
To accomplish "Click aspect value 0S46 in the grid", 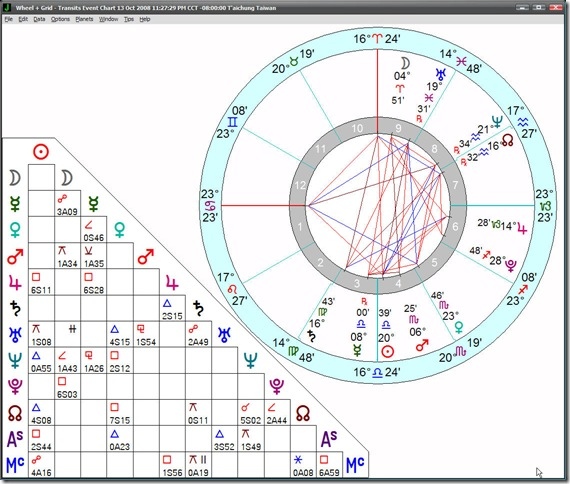I will [x=93, y=238].
